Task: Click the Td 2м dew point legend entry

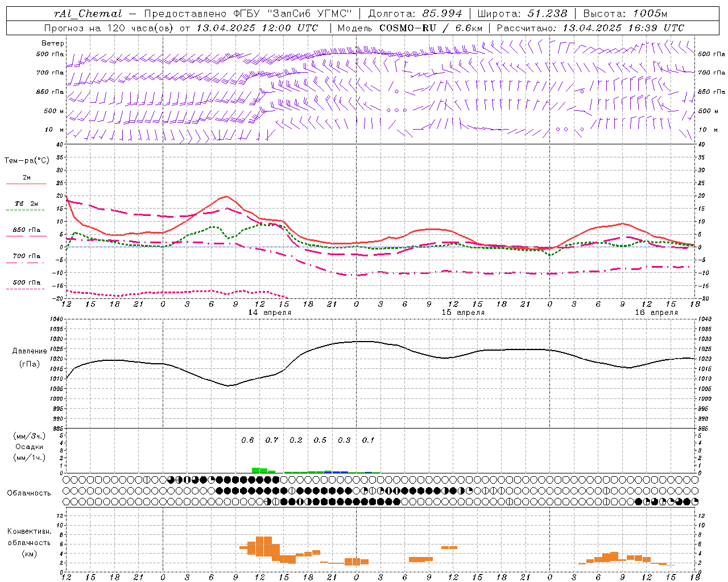Action: (x=27, y=203)
